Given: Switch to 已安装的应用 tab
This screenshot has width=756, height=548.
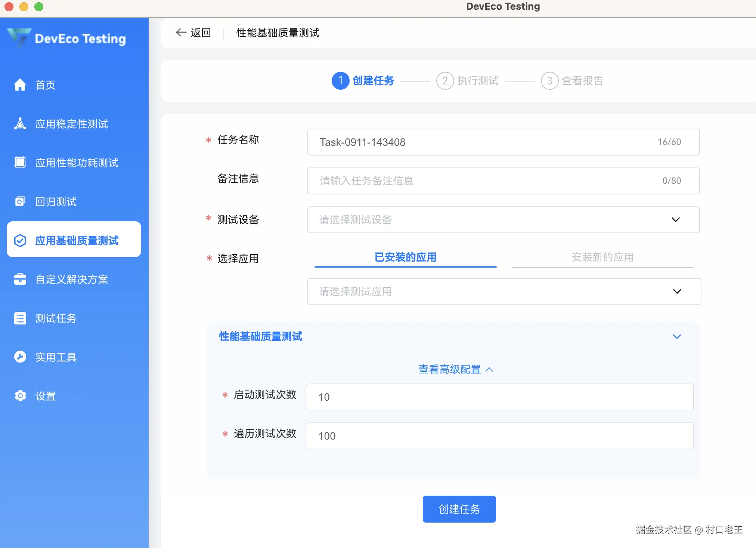Looking at the screenshot, I should [x=405, y=257].
